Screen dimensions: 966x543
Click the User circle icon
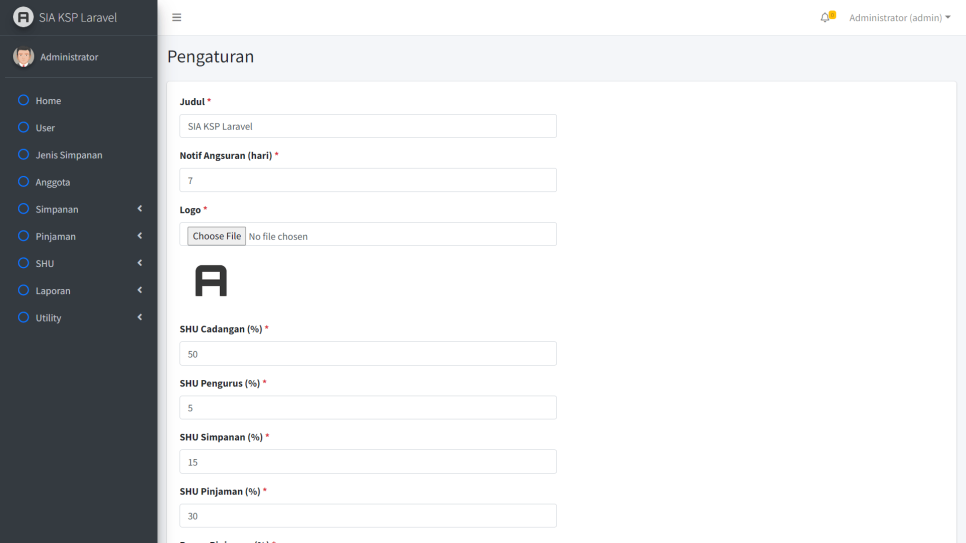(x=23, y=127)
